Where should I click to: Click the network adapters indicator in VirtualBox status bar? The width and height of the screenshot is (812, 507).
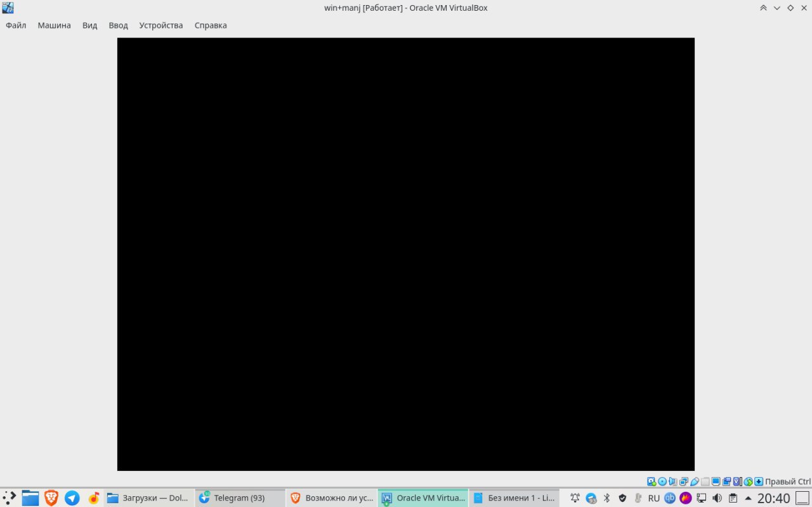pos(683,482)
